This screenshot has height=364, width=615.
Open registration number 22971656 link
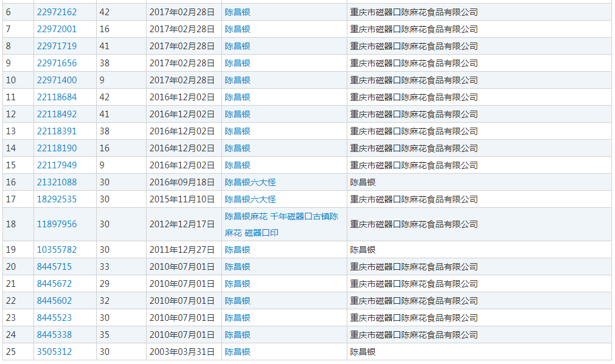(x=57, y=63)
